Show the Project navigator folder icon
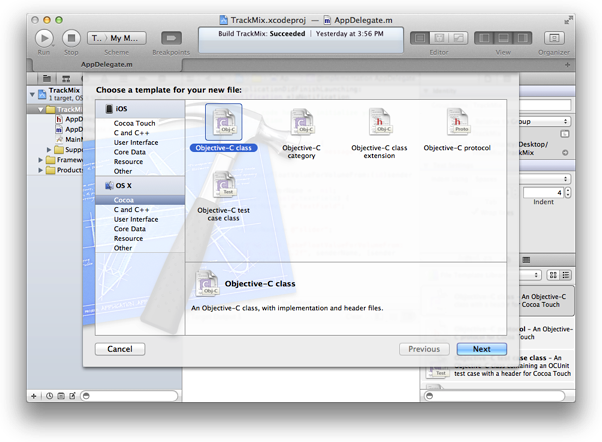 [x=47, y=79]
